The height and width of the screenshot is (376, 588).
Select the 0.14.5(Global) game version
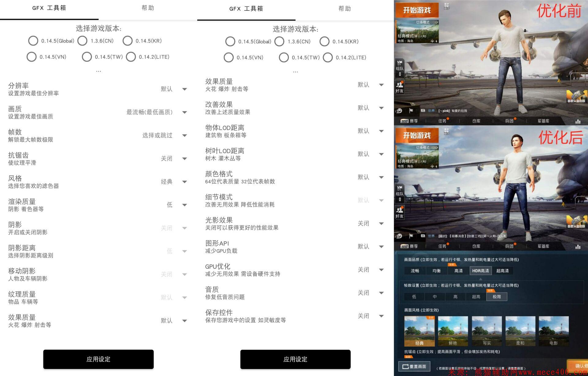coord(33,41)
